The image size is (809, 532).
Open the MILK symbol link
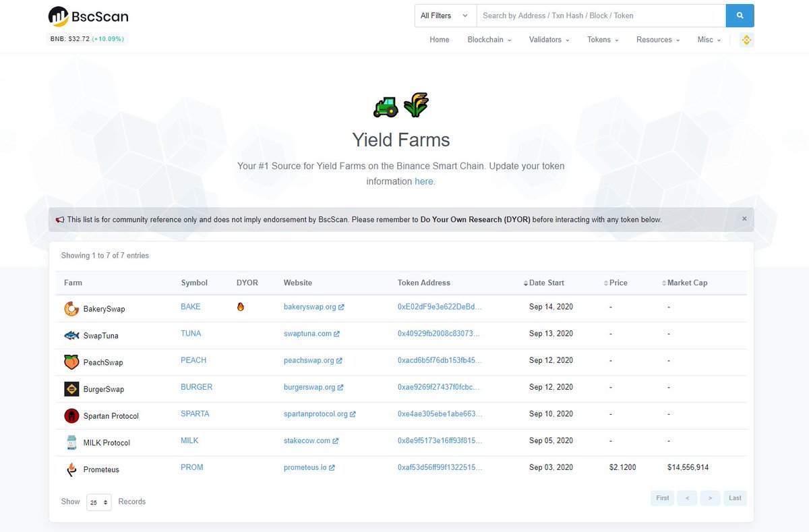pyautogui.click(x=189, y=441)
